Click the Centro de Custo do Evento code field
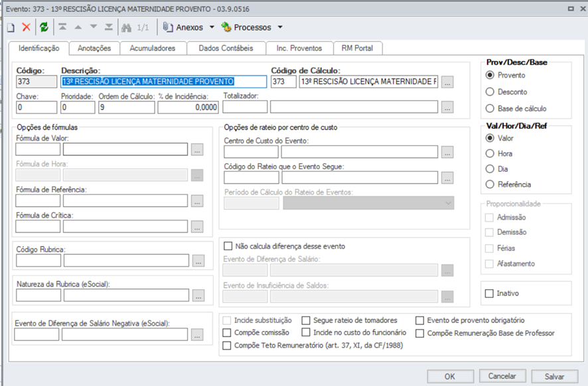 [252, 152]
